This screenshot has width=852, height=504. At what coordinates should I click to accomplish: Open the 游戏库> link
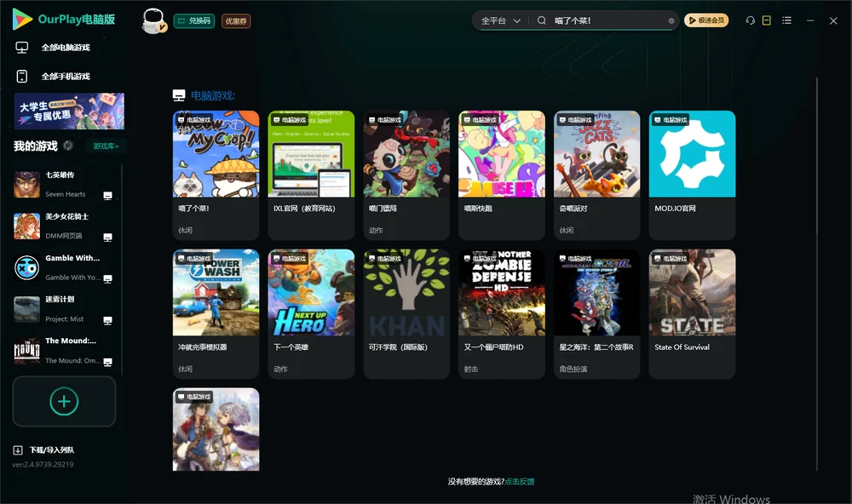point(106,146)
